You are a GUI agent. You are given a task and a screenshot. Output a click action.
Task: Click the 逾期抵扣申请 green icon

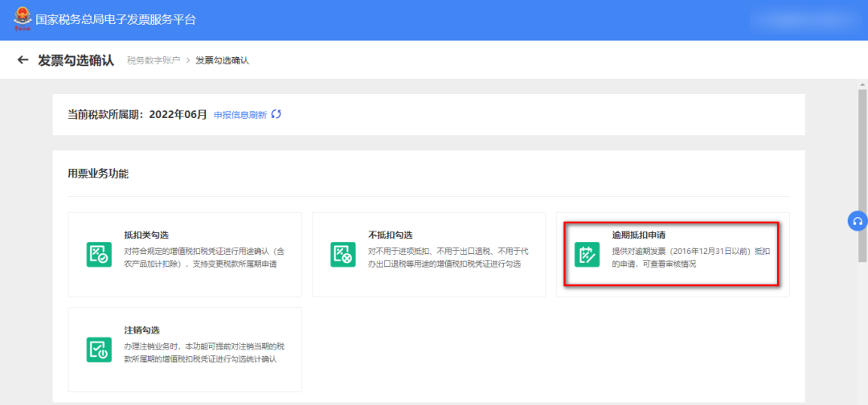588,255
